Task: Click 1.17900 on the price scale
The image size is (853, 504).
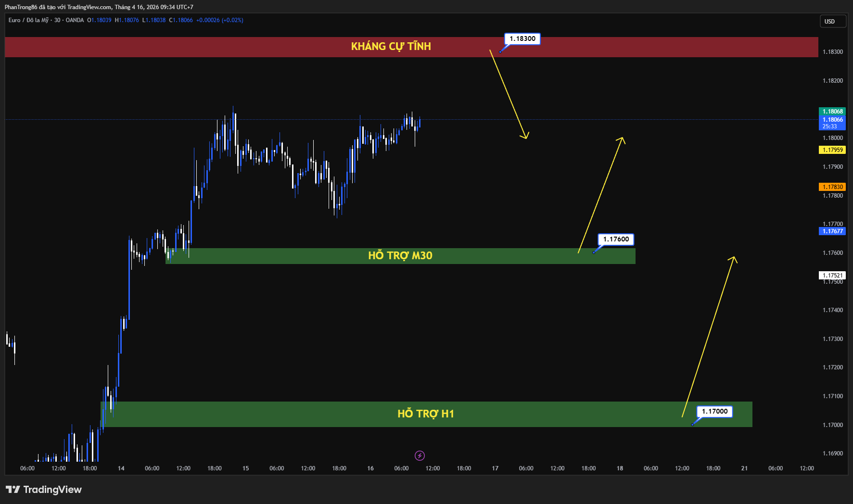Action: click(x=833, y=167)
